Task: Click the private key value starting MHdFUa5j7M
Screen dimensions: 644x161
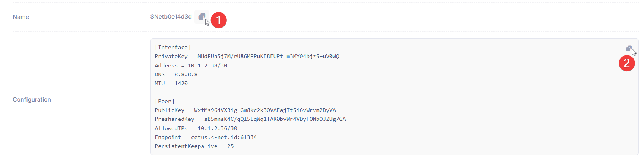Action: 270,56
